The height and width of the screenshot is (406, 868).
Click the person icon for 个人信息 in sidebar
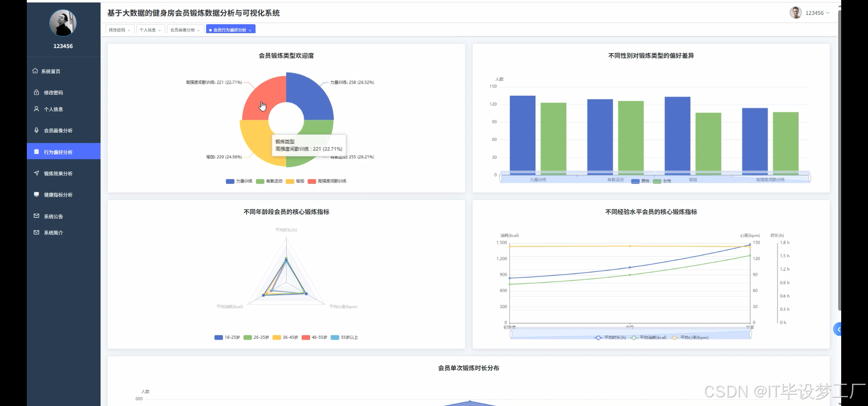(x=36, y=109)
